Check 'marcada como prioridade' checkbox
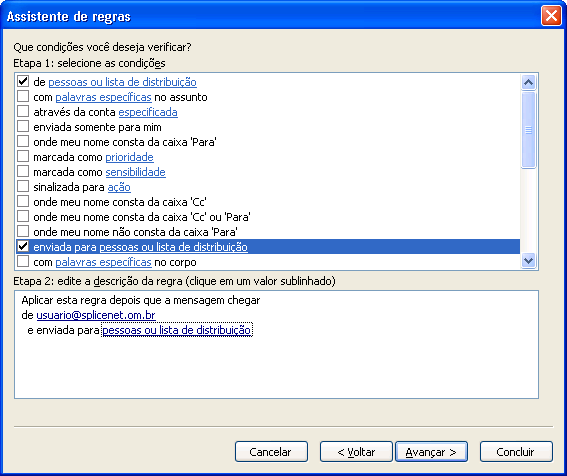The image size is (567, 476). point(23,157)
